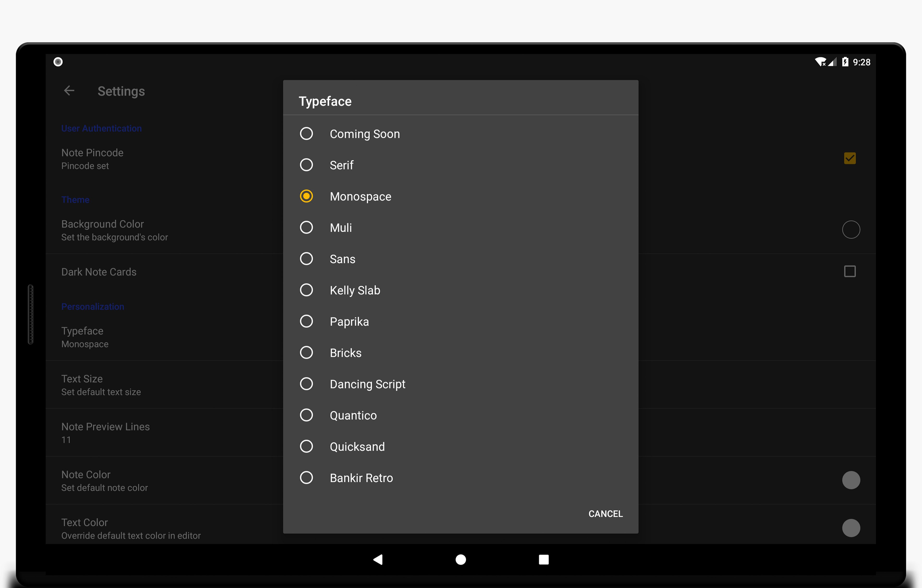Choose Quicksand from the typeface list

click(461, 446)
